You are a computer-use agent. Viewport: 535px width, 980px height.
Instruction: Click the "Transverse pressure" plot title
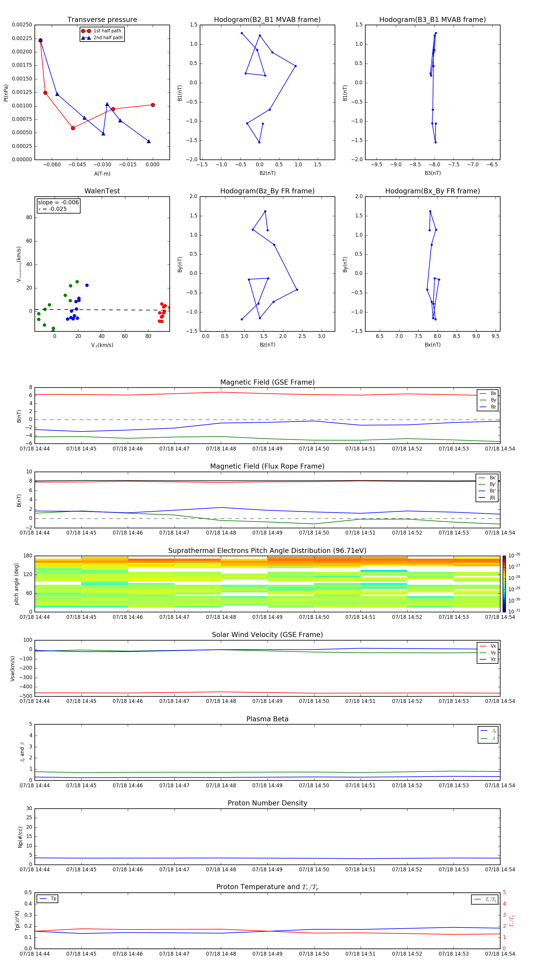click(102, 20)
